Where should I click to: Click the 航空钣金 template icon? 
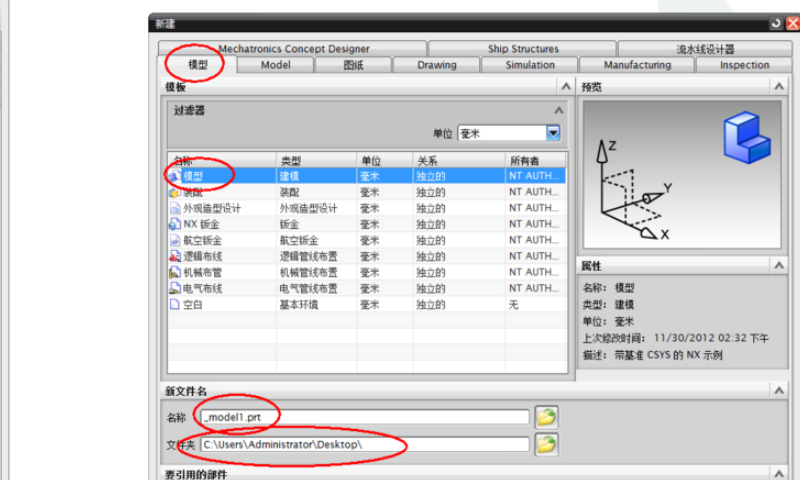(x=174, y=240)
